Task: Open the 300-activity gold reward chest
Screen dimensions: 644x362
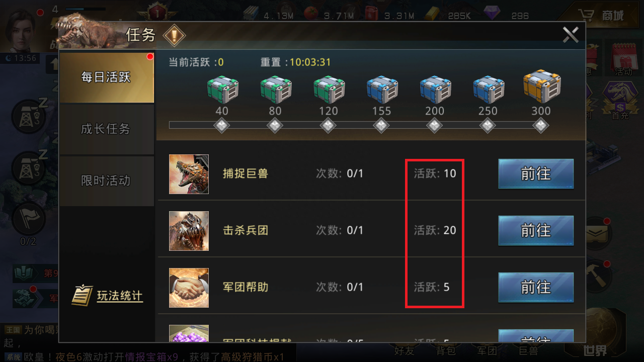Action: pyautogui.click(x=542, y=86)
